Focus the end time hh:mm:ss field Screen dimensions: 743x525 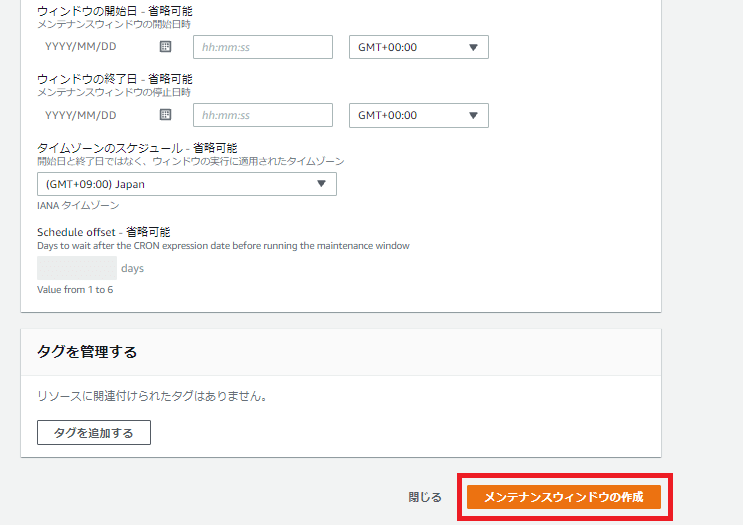[x=263, y=115]
